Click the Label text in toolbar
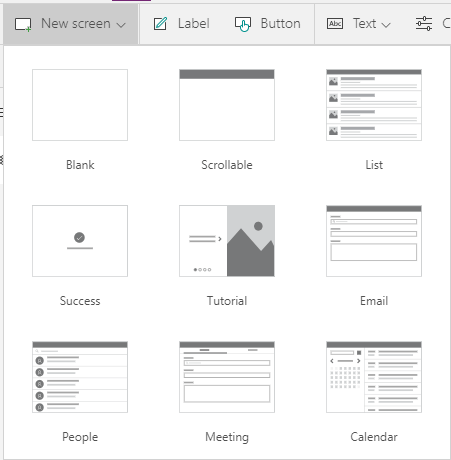 tap(194, 24)
